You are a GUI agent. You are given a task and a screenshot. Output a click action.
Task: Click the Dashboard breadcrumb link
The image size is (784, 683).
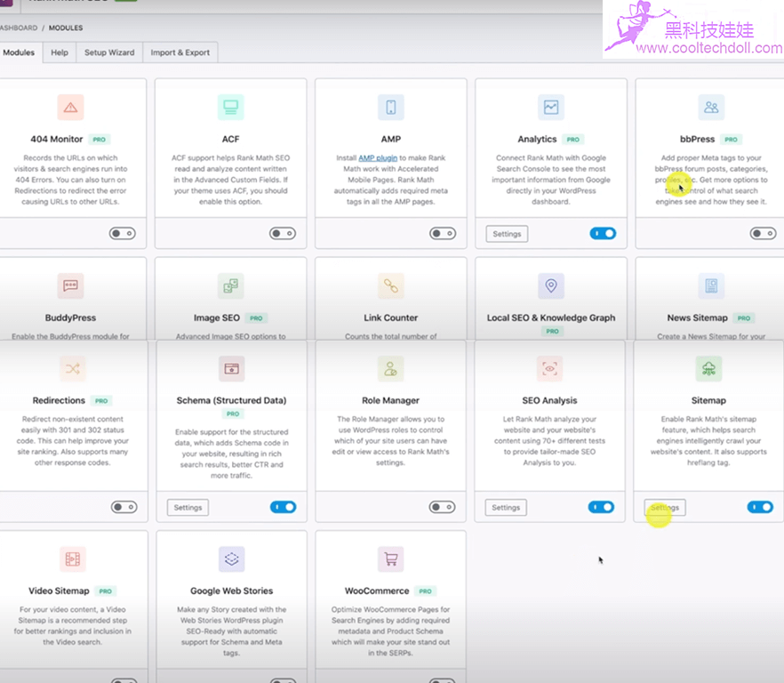tap(18, 28)
